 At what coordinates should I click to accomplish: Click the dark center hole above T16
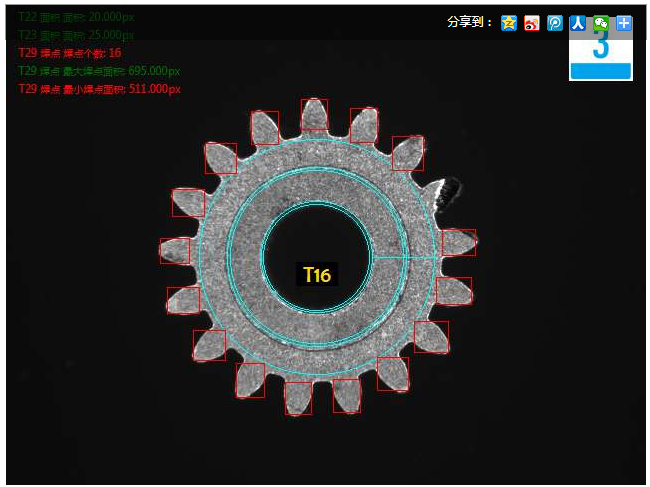click(317, 240)
